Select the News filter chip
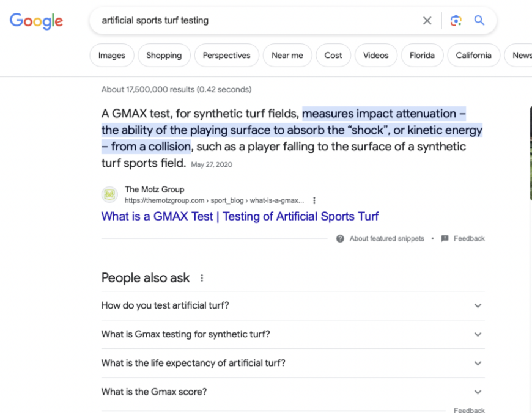The width and height of the screenshot is (532, 413). [519, 55]
